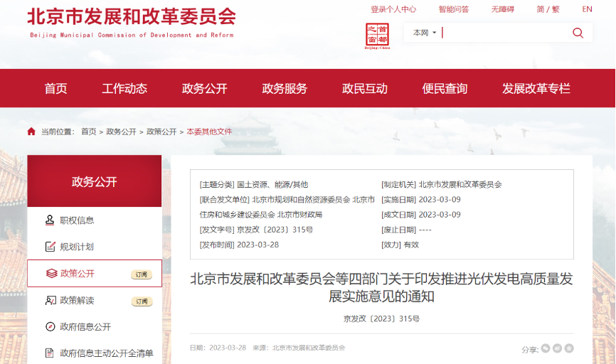Click the 政策公开 layers icon
616x364 pixels.
(51, 273)
